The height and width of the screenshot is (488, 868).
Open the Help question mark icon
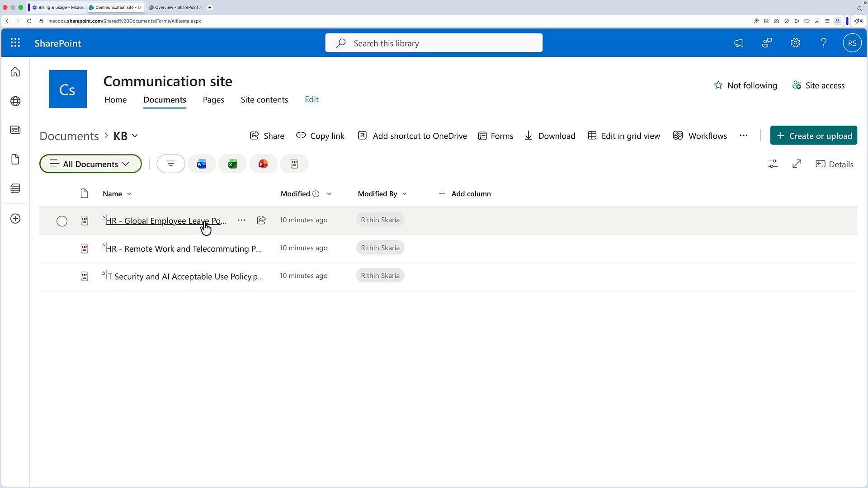click(x=824, y=43)
